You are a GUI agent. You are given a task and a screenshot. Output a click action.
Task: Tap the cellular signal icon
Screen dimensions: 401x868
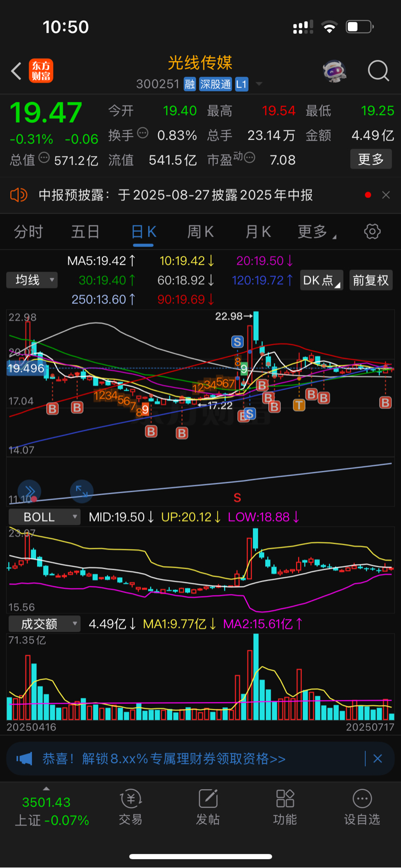coord(303,27)
